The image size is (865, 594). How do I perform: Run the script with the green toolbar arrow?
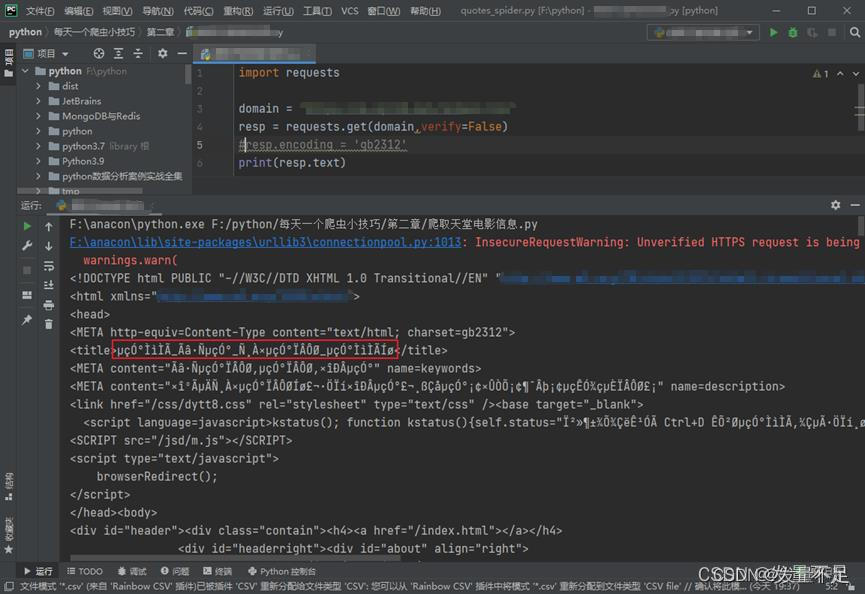click(773, 33)
